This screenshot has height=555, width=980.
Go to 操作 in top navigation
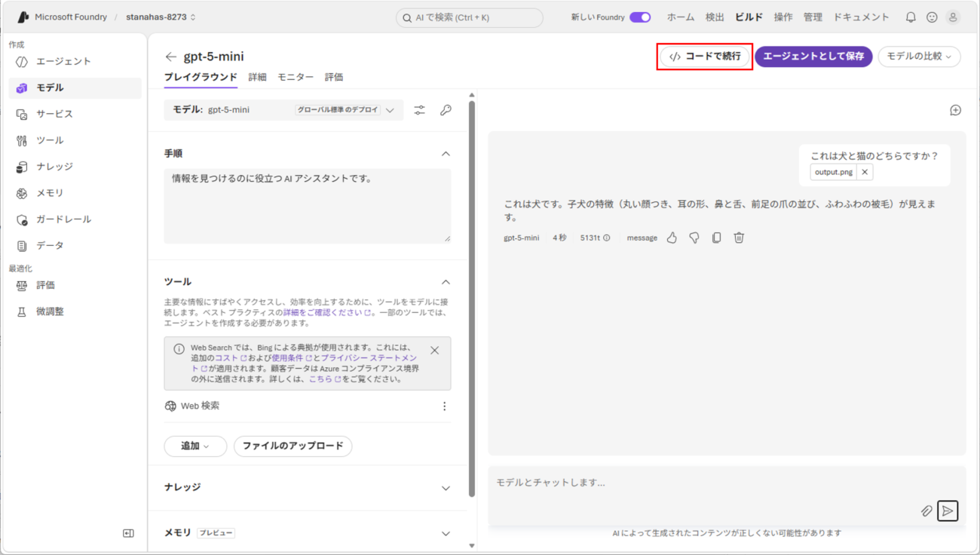click(783, 17)
